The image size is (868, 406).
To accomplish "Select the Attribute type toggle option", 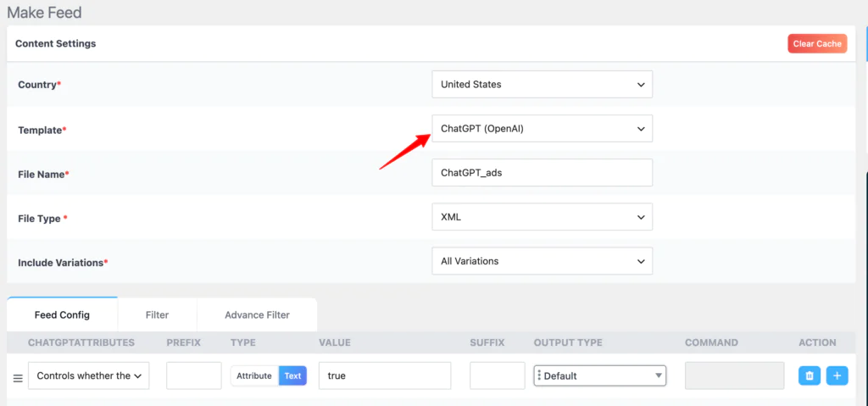I will pos(254,375).
